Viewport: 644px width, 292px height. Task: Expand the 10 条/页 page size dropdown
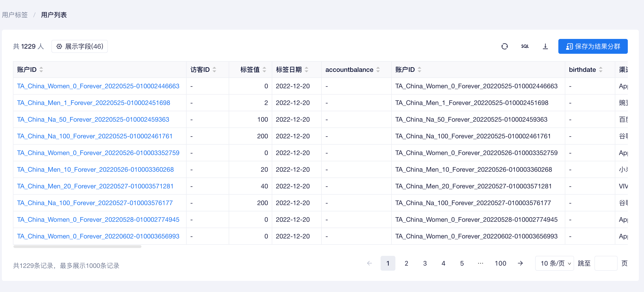(554, 263)
